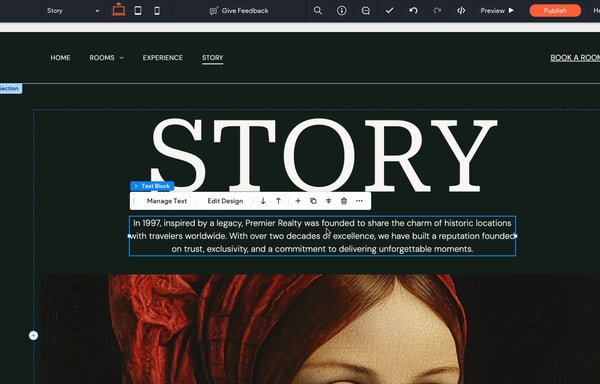Image resolution: width=600 pixels, height=384 pixels.
Task: Redo the last action
Action: (x=437, y=10)
